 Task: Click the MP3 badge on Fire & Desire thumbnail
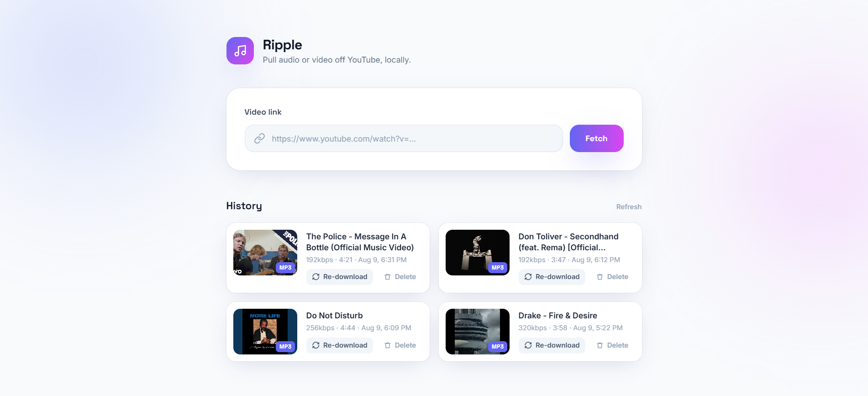pos(498,347)
